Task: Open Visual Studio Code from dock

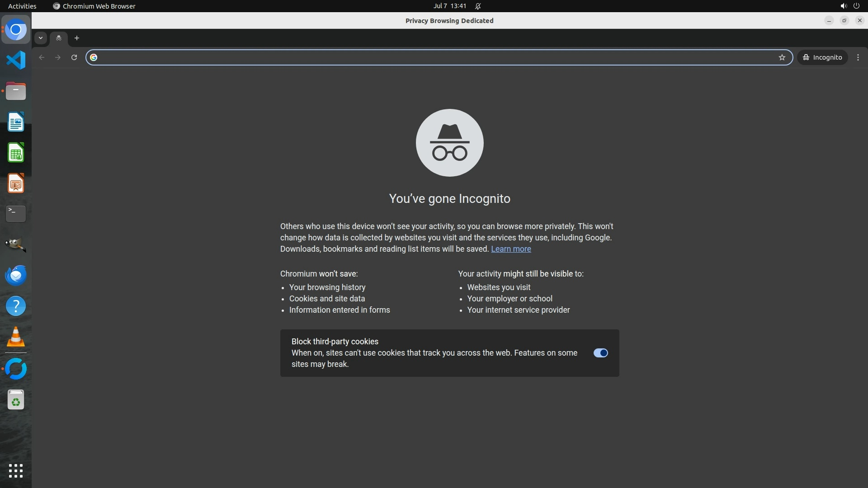Action: pyautogui.click(x=16, y=60)
